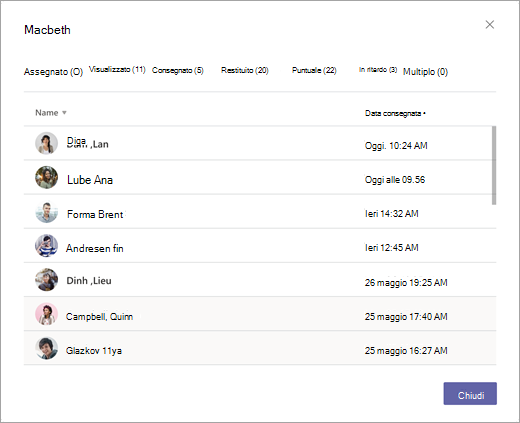Select the Consegnato (5) tab

[178, 70]
